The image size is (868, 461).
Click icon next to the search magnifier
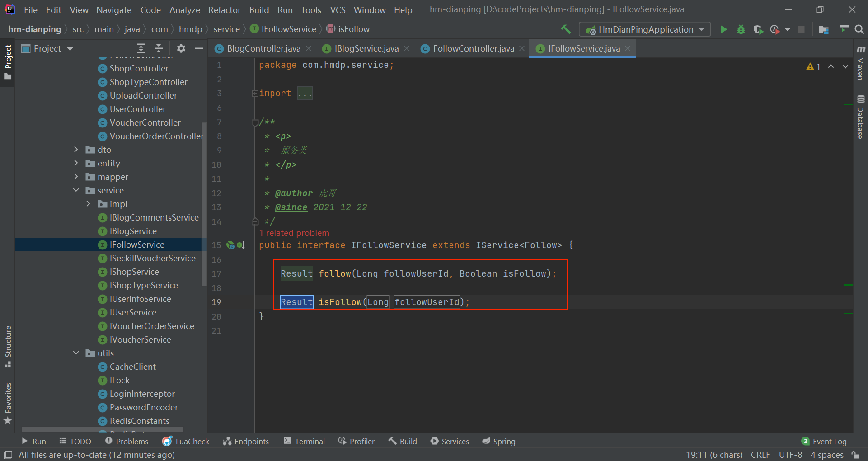click(x=844, y=29)
